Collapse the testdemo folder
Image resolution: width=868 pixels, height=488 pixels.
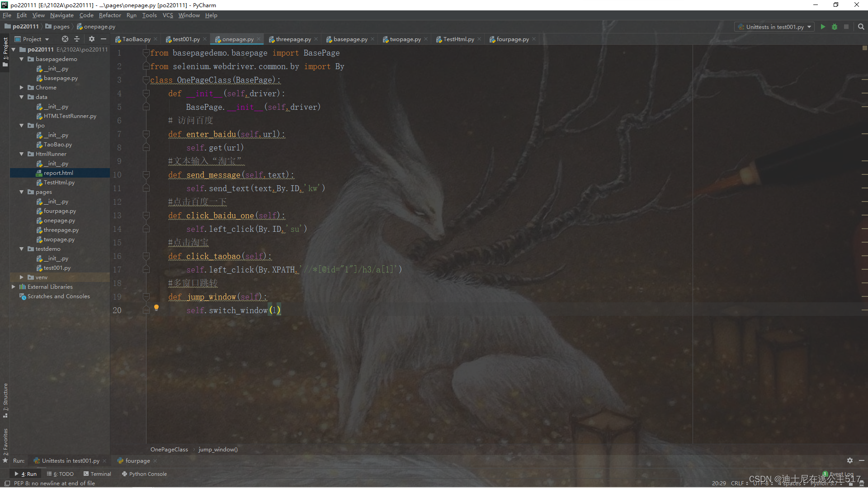click(x=21, y=249)
